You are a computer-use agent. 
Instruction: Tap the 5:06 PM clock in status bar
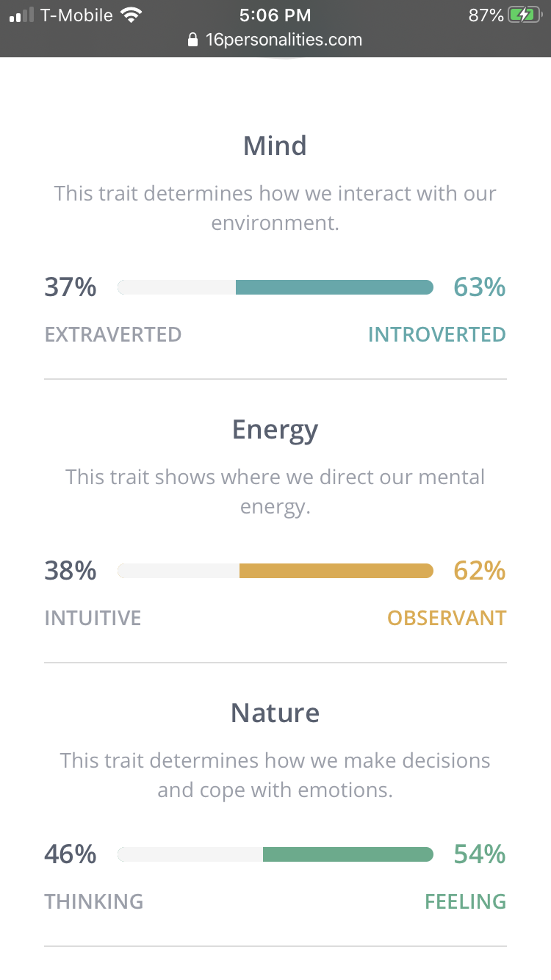coord(275,15)
